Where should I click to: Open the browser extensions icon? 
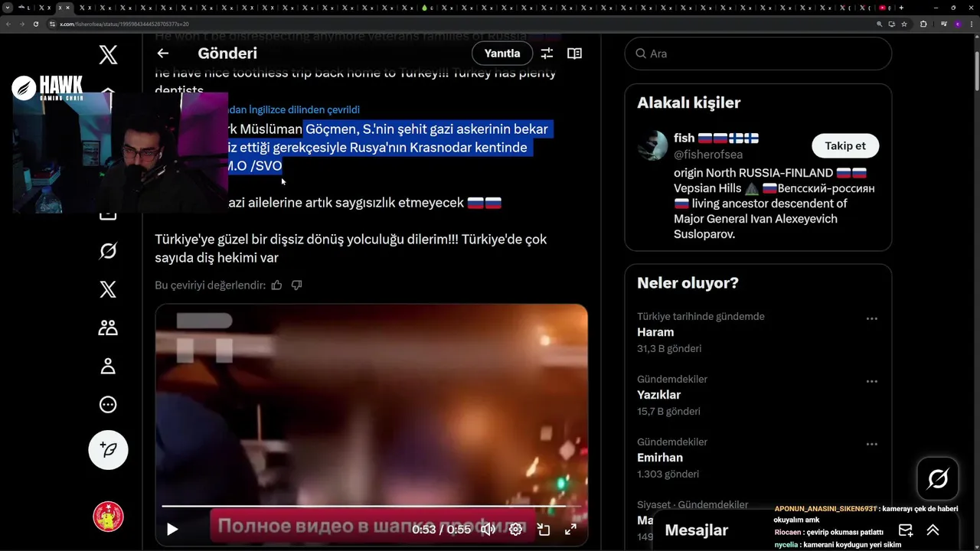923,24
